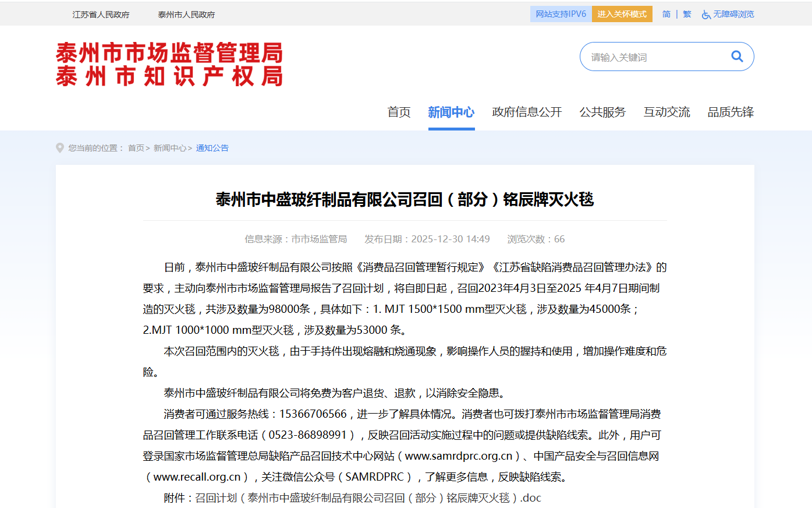This screenshot has width=812, height=508.
Task: Click the site logo 泰州市市场监督管理局
Action: [x=169, y=64]
